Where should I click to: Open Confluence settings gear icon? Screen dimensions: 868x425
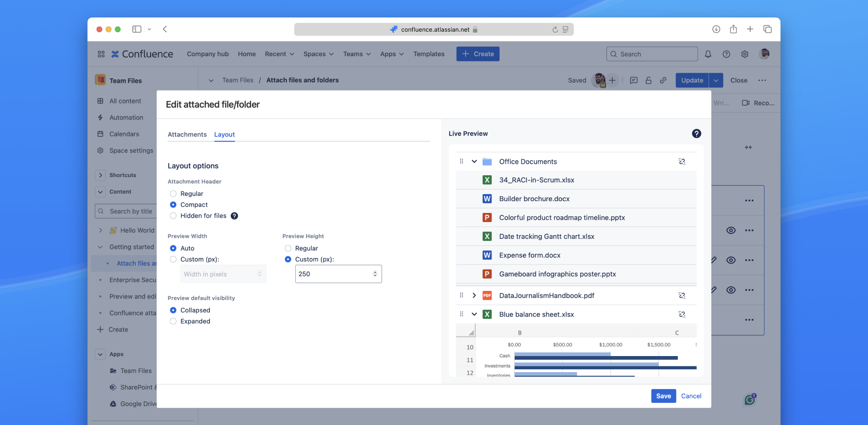coord(744,54)
